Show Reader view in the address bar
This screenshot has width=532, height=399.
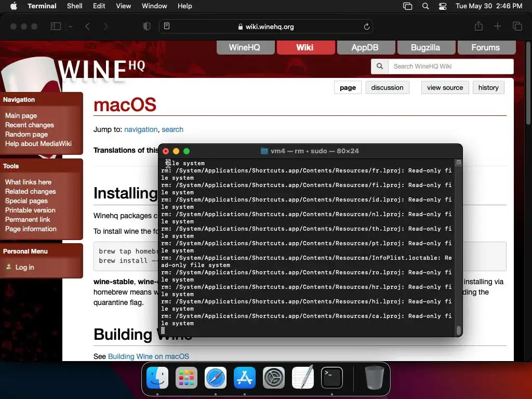[167, 26]
